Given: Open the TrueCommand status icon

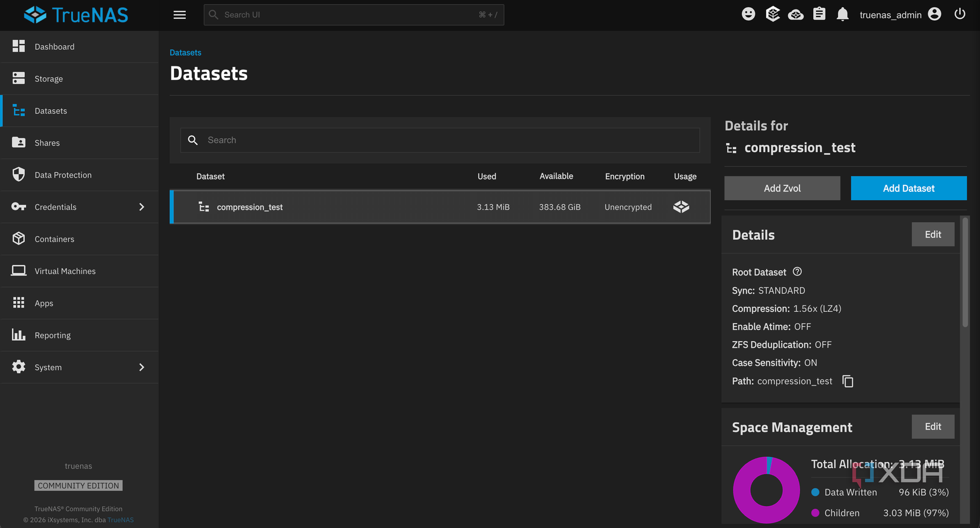Looking at the screenshot, I should (795, 14).
